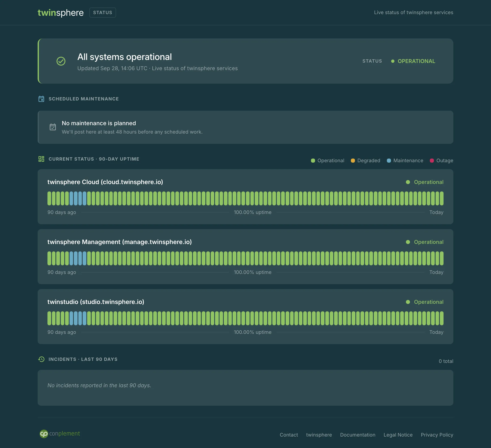
Task: Click the calendar-check icon beside No maintenance
Action: pos(53,127)
